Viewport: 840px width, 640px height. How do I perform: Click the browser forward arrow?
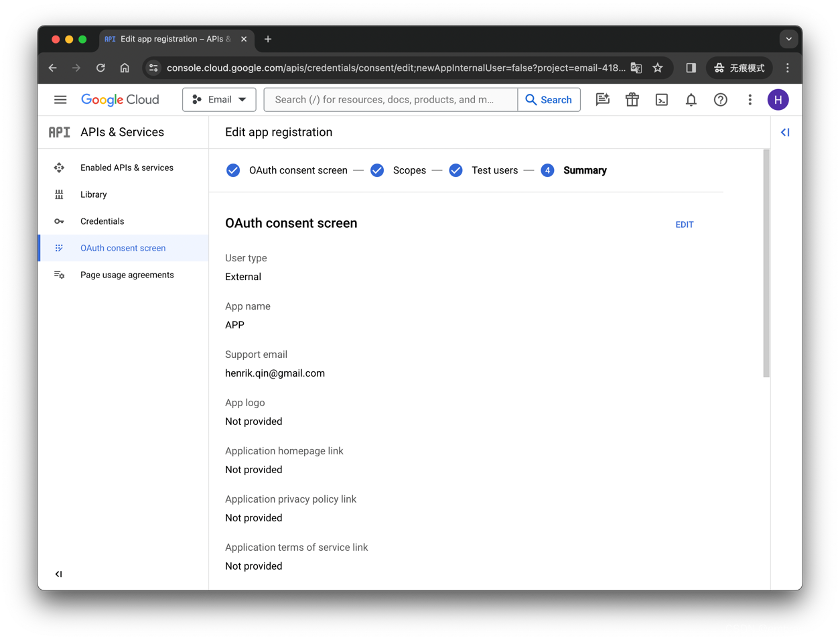pos(76,68)
